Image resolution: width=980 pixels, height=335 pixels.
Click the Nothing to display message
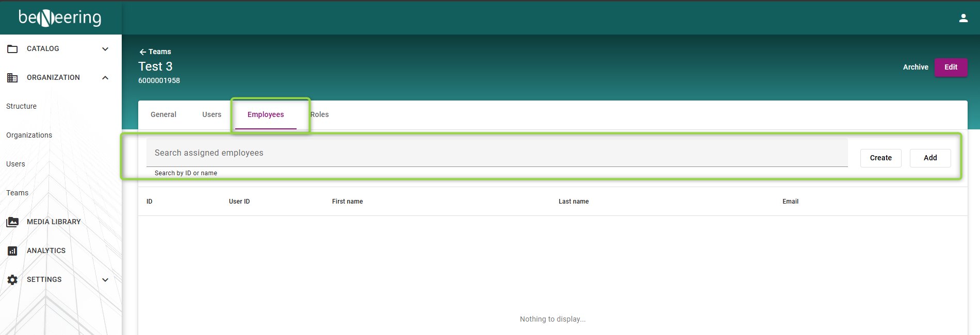552,319
